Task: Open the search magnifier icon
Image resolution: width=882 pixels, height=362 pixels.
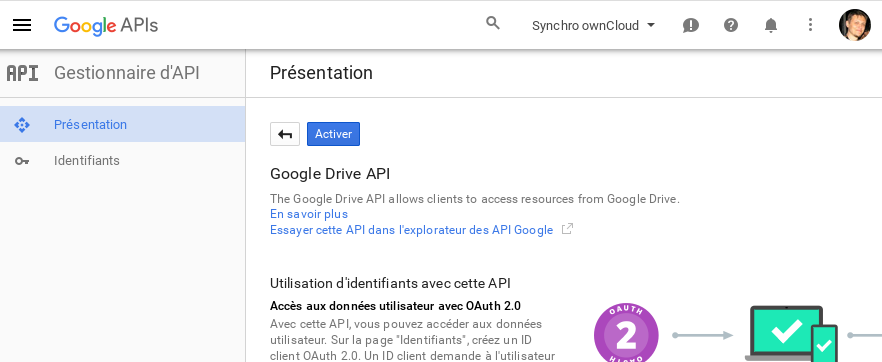Action: pos(493,24)
